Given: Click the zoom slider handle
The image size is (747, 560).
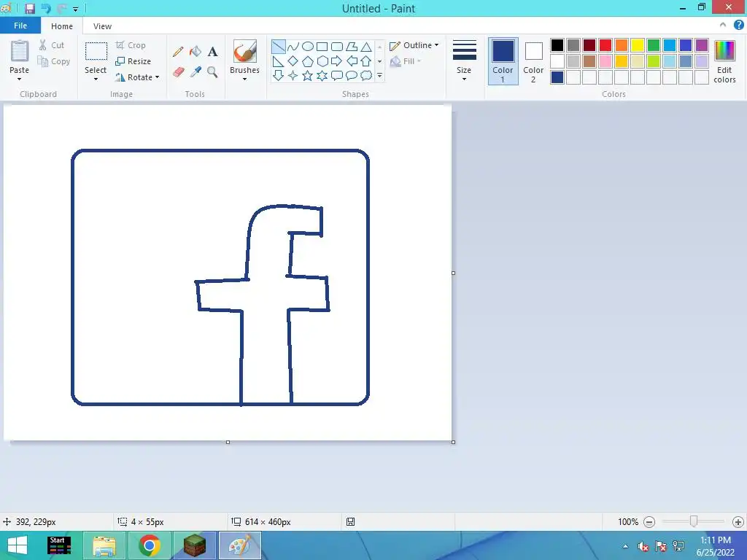Looking at the screenshot, I should pyautogui.click(x=694, y=521).
